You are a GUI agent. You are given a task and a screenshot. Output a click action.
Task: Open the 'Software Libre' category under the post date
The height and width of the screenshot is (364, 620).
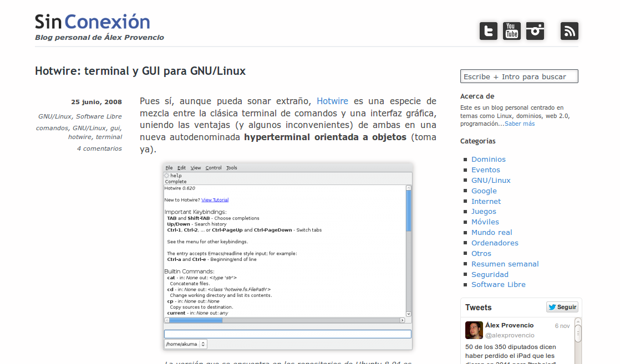99,116
